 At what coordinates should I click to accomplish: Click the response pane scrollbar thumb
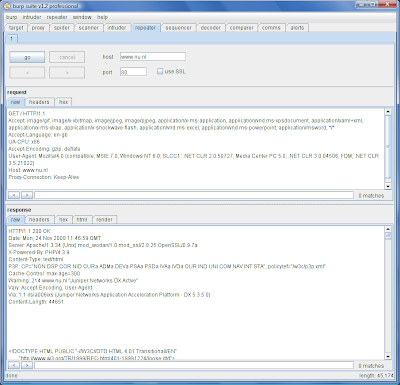pos(388,236)
